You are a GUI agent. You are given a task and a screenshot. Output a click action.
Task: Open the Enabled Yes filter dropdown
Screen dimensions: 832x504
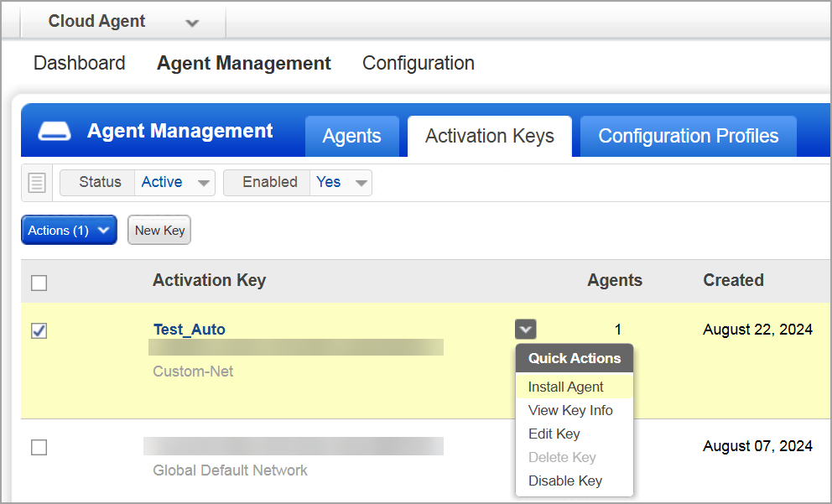click(340, 182)
